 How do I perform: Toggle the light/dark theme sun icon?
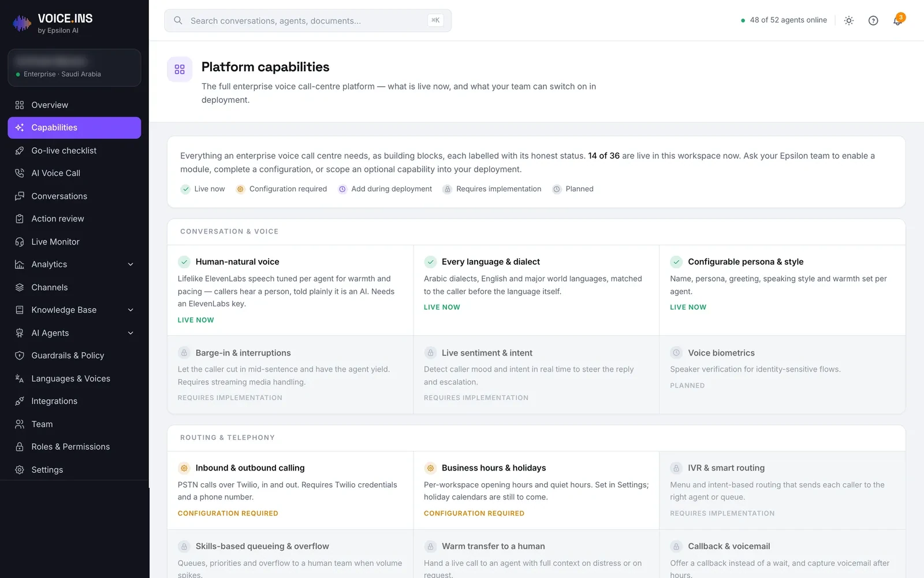[849, 21]
